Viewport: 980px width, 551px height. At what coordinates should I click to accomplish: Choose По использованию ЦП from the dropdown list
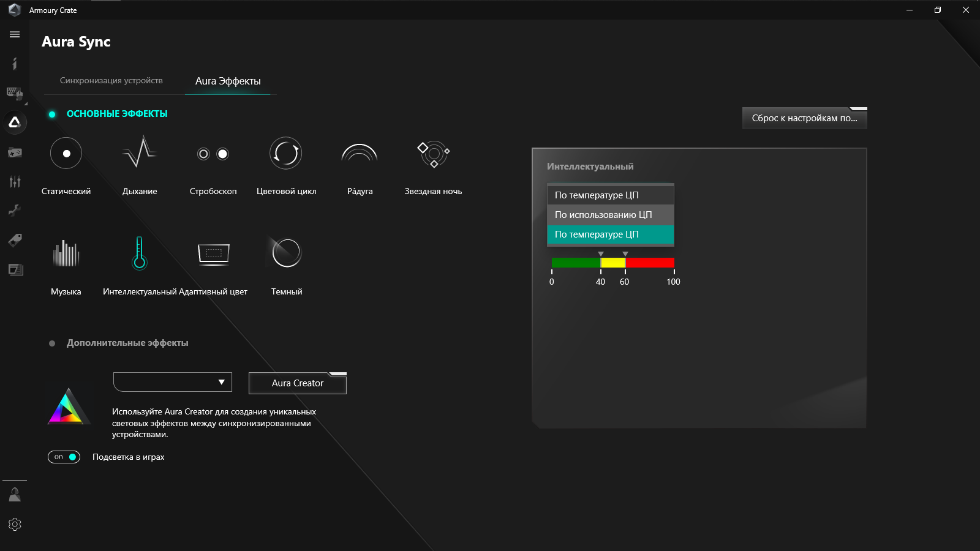pos(611,215)
